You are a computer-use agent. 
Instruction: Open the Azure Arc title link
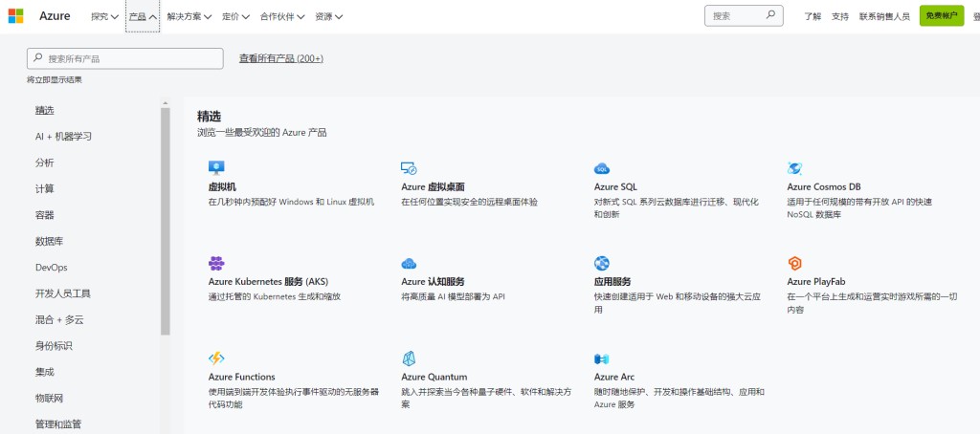(x=614, y=377)
